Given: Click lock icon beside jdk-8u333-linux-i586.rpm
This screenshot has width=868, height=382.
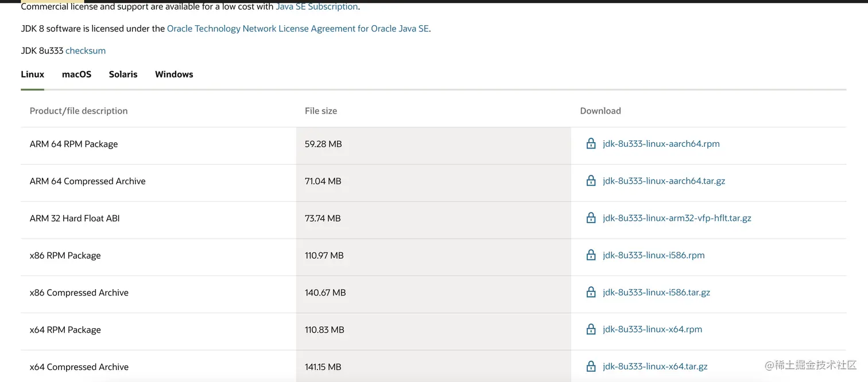Looking at the screenshot, I should [x=591, y=255].
